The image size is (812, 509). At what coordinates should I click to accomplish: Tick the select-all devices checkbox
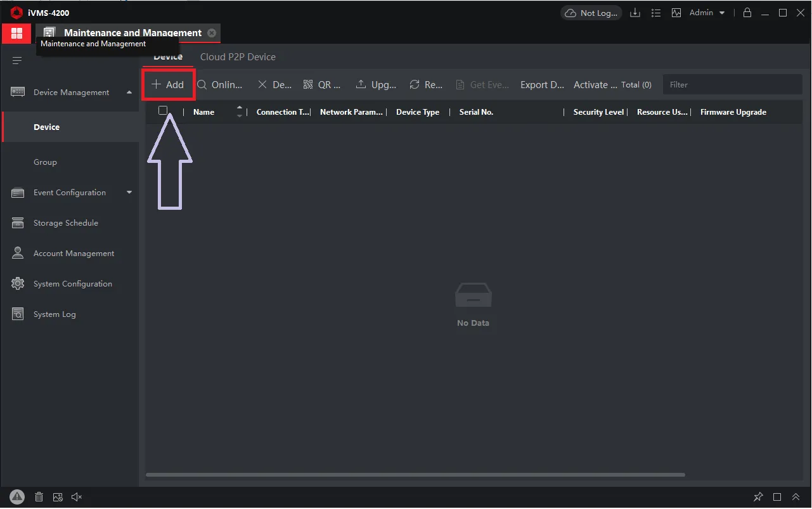[163, 111]
